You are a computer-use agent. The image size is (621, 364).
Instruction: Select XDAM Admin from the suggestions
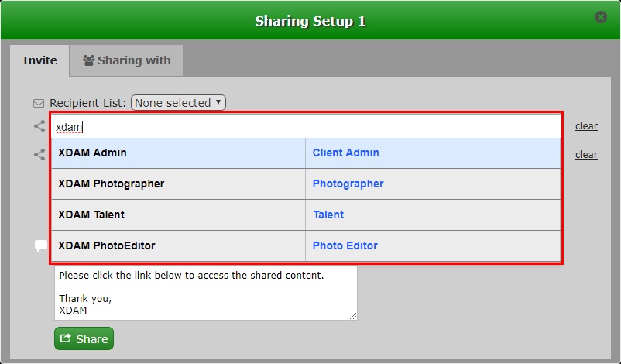93,153
